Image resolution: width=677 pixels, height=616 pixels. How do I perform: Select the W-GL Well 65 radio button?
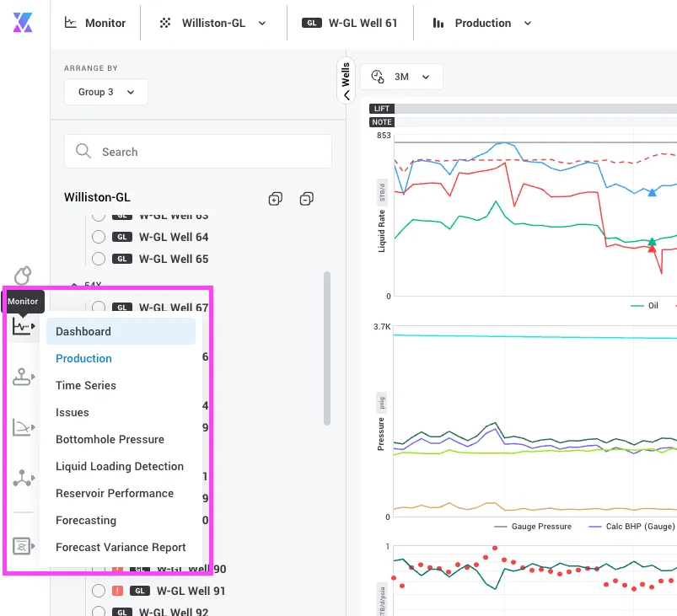point(99,259)
